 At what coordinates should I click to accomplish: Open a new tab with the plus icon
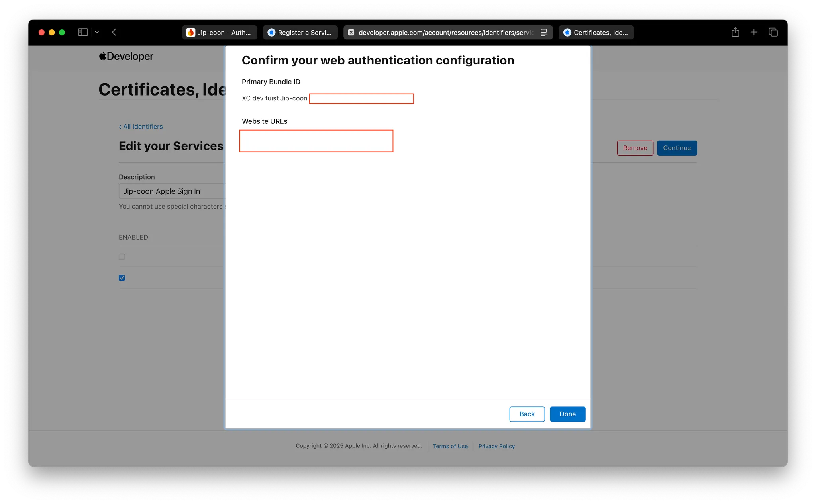[754, 32]
